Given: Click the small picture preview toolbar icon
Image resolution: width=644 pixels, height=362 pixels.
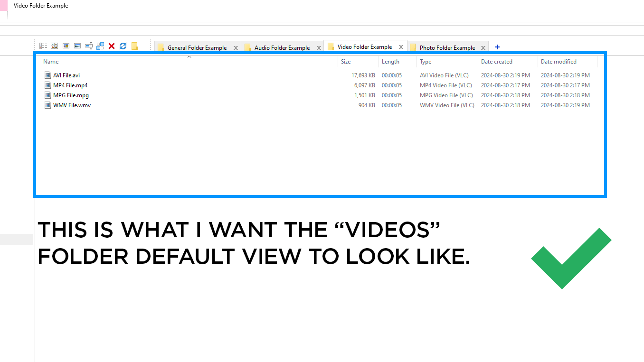Looking at the screenshot, I should pyautogui.click(x=66, y=46).
